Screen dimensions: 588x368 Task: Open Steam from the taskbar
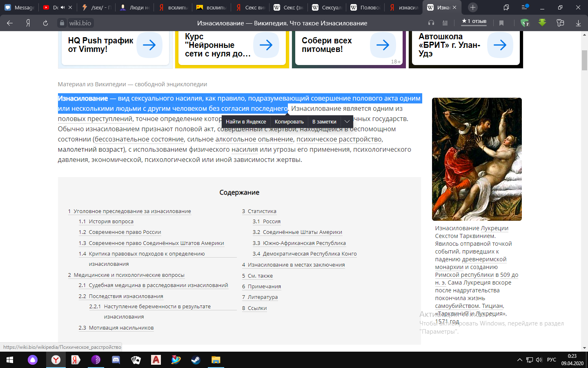point(196,360)
